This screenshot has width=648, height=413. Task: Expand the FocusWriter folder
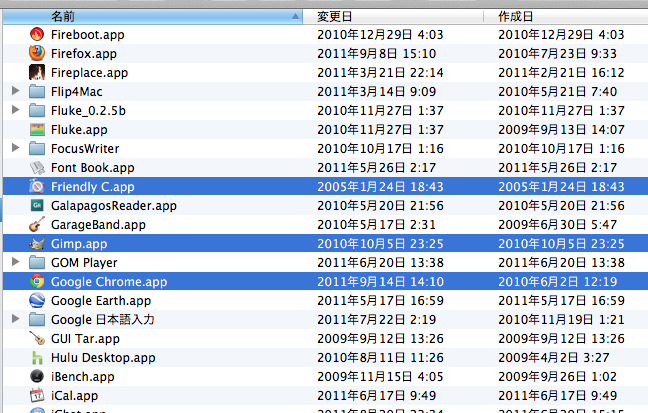15,148
